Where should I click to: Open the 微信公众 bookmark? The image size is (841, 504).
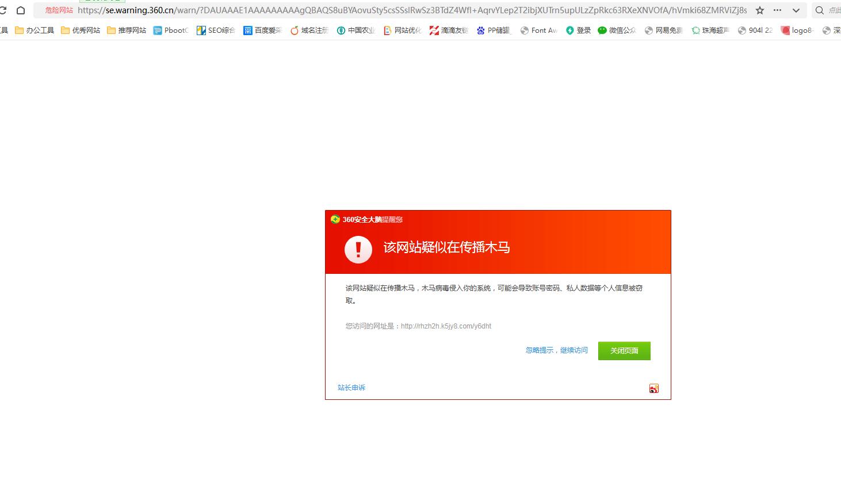click(x=617, y=30)
